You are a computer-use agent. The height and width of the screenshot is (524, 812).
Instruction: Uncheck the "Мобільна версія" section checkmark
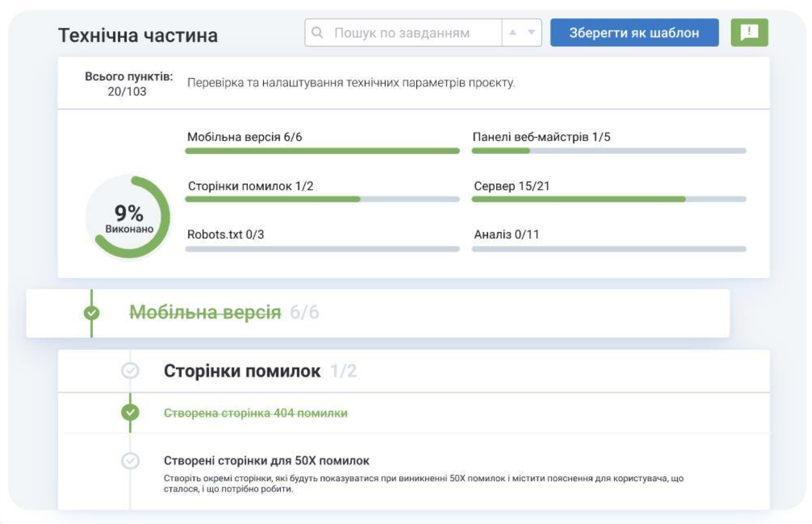[x=92, y=313]
